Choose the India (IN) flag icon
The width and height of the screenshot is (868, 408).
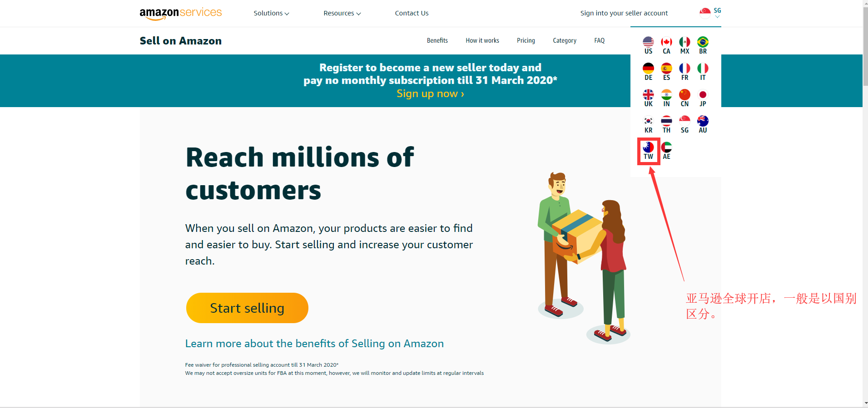(x=666, y=95)
